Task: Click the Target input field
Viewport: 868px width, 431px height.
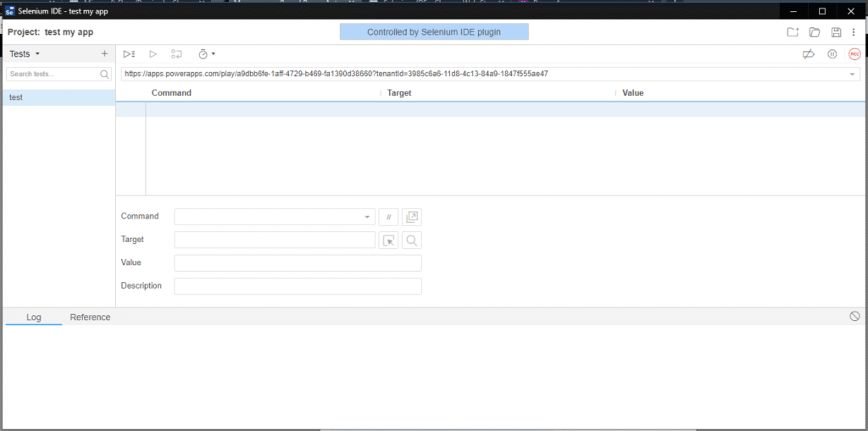Action: 275,240
